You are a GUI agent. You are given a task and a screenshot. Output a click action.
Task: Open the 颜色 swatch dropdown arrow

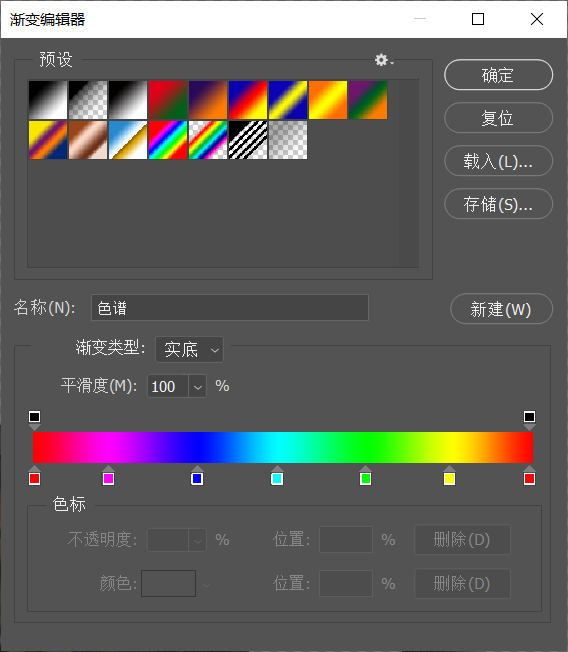(x=206, y=585)
